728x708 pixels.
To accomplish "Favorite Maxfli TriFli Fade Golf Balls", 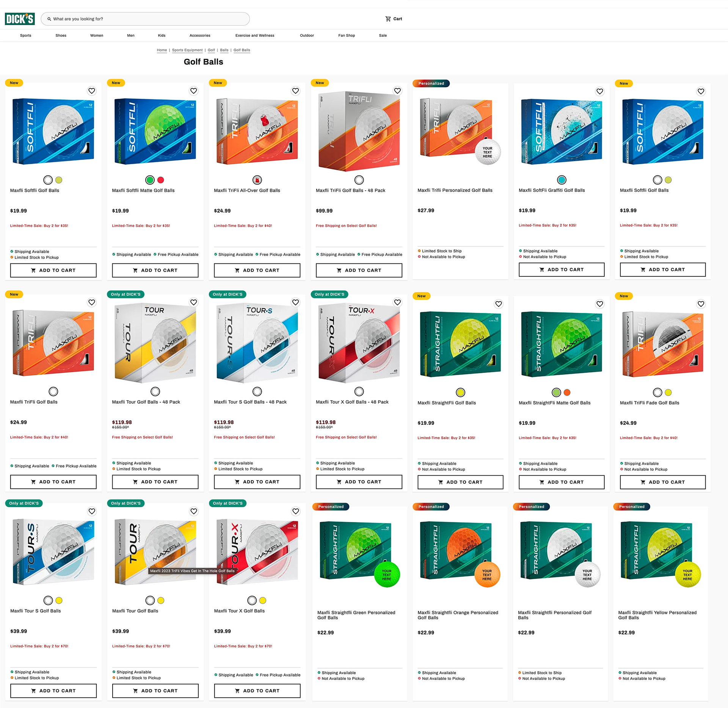I will coord(701,304).
